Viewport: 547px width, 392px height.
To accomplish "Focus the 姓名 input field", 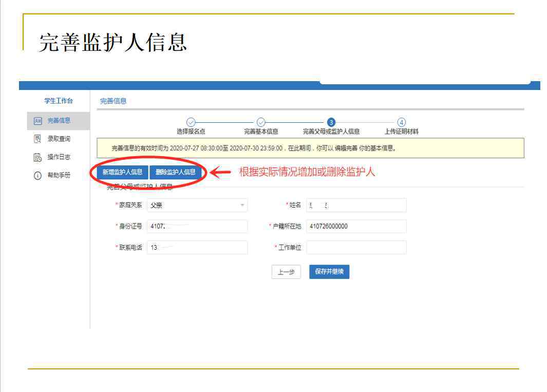I will click(x=356, y=206).
